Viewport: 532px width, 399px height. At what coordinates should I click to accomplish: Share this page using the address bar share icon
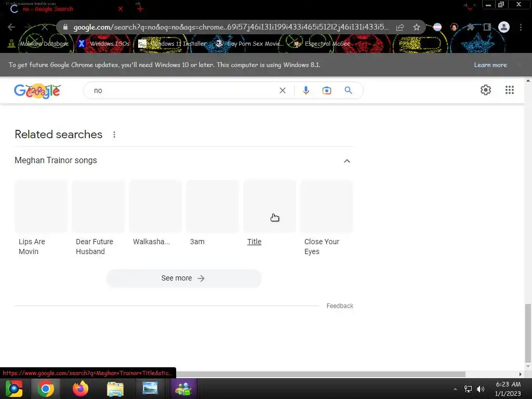[x=400, y=27]
